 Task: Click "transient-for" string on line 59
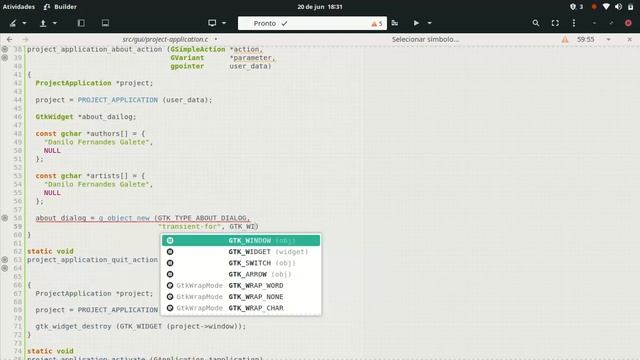[189, 227]
